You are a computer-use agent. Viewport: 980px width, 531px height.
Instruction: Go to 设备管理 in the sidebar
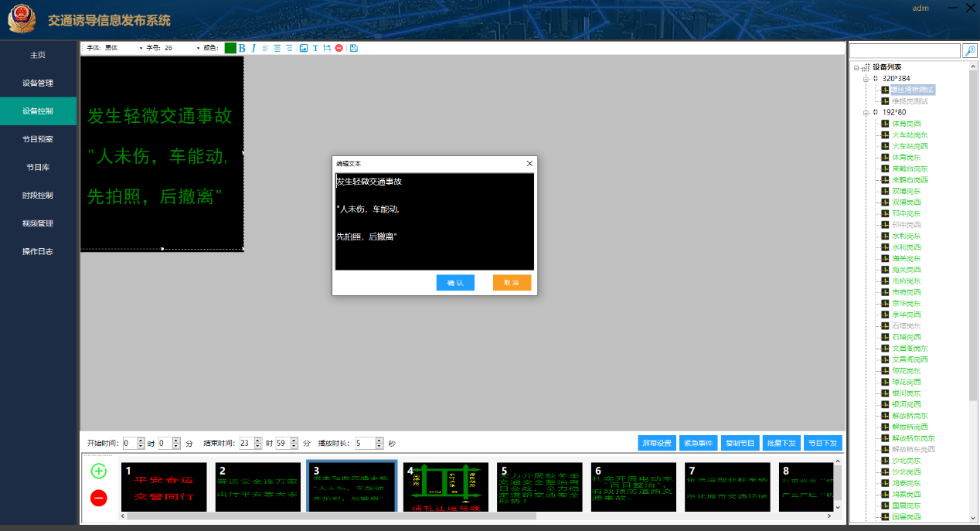click(38, 83)
